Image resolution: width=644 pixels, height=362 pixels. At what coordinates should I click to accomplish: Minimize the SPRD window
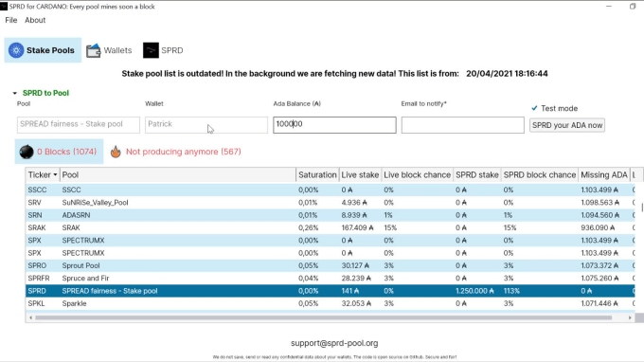coord(609,7)
